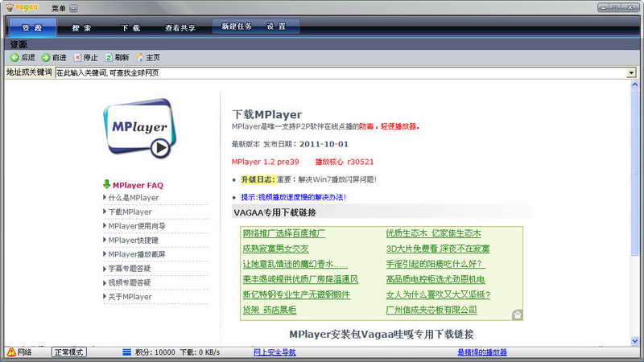The image size is (644, 362).
Task: Click the blue score icon in status bar
Action: click(x=126, y=352)
